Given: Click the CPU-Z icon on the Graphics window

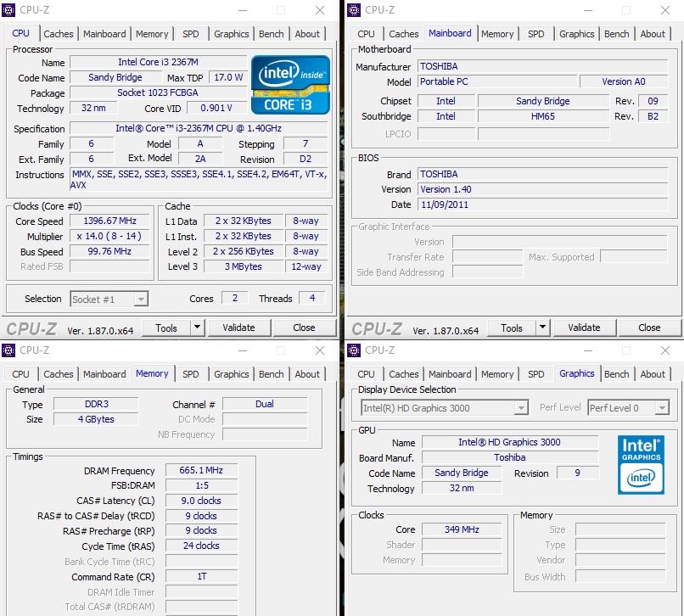Looking at the screenshot, I should point(353,350).
